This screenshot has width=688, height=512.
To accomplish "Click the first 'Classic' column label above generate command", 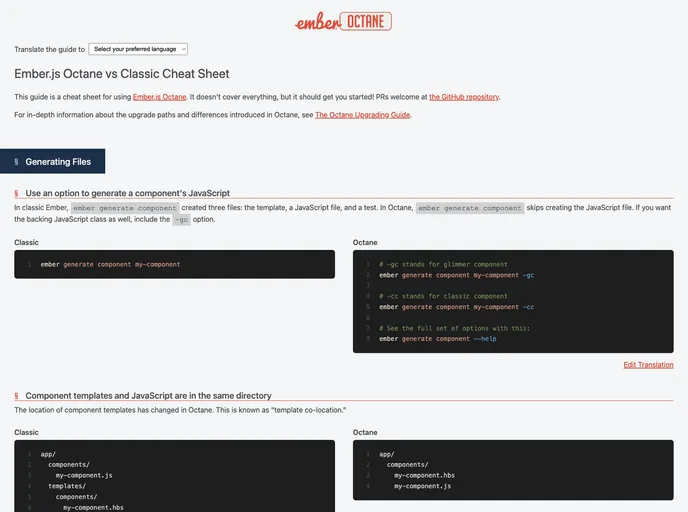I will click(x=26, y=242).
